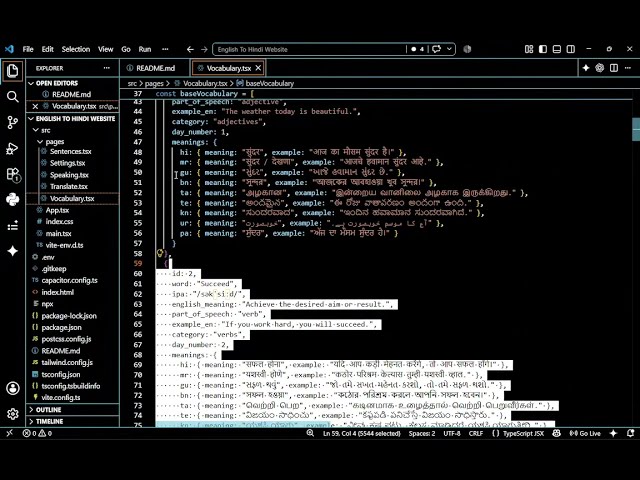Open the Source Control view

click(x=13, y=122)
